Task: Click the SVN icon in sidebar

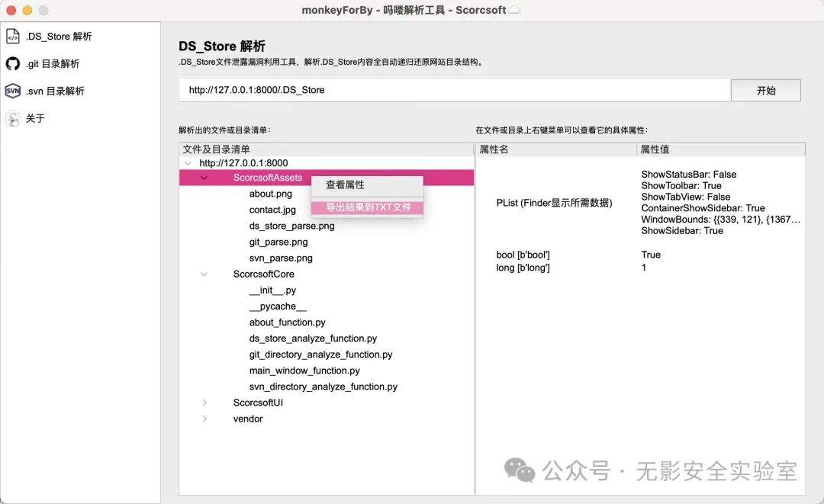Action: (x=13, y=91)
